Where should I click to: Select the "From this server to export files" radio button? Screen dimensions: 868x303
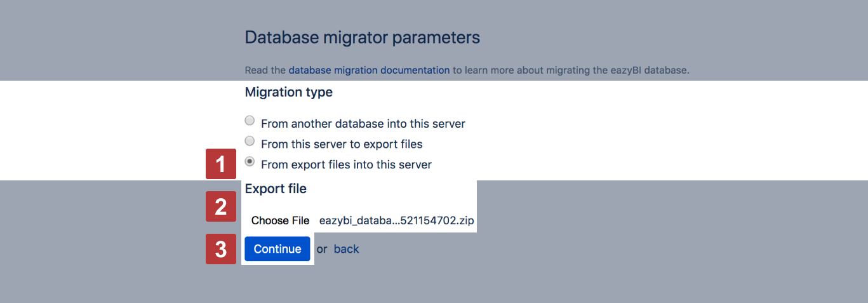point(250,141)
